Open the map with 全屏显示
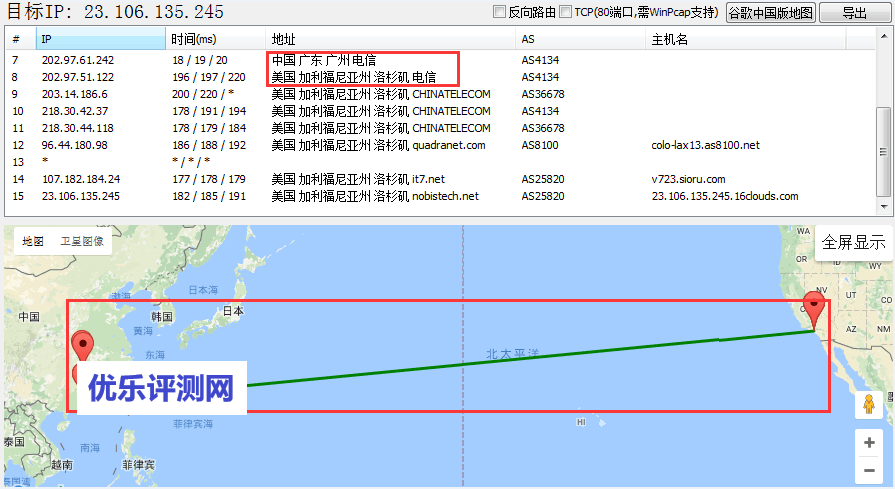The width and height of the screenshot is (895, 489). click(853, 243)
